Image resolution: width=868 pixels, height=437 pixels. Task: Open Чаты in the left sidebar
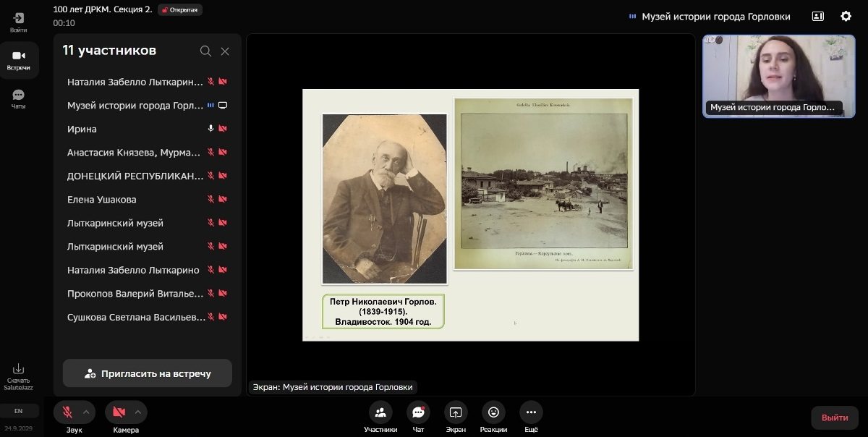pyautogui.click(x=18, y=98)
